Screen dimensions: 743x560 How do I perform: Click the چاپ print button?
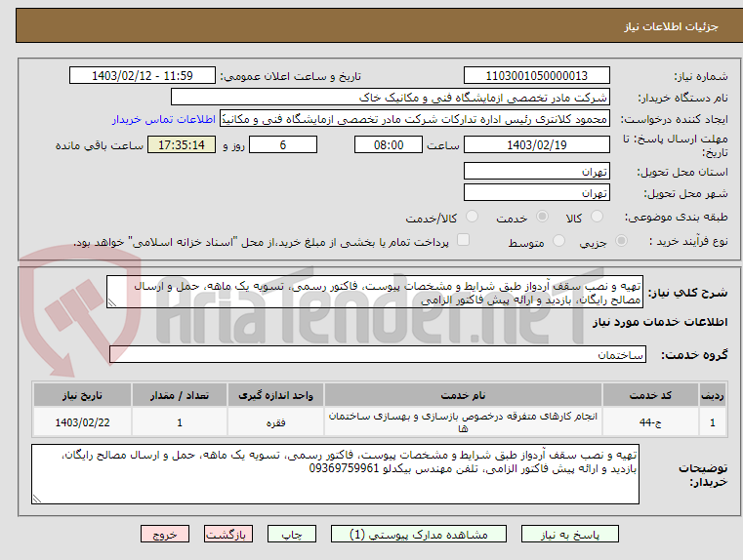(x=291, y=534)
